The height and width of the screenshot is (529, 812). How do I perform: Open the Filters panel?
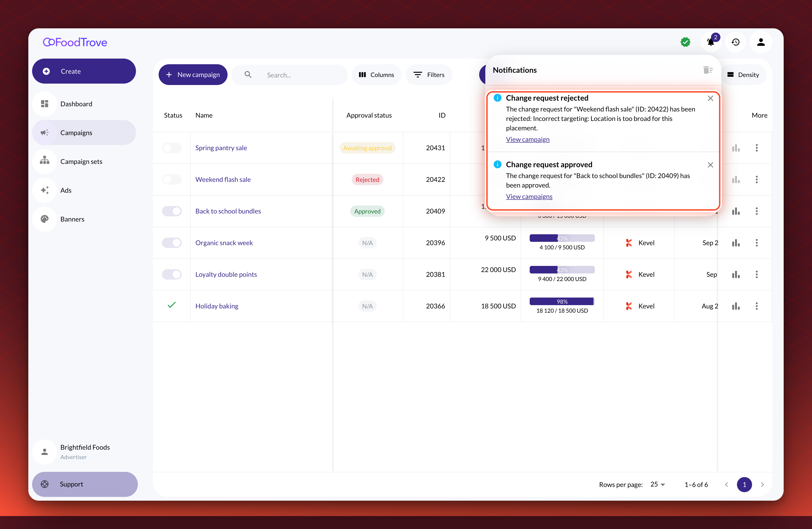[x=429, y=75]
